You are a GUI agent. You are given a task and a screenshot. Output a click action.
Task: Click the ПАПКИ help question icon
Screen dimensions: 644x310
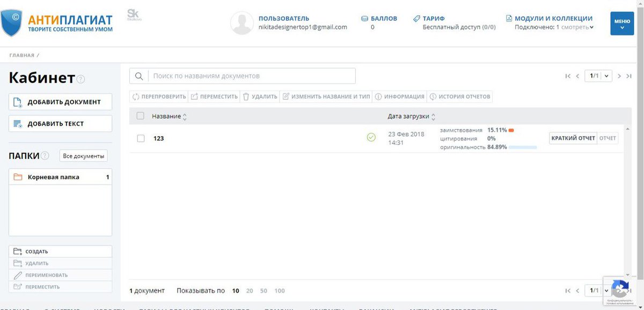pos(45,156)
